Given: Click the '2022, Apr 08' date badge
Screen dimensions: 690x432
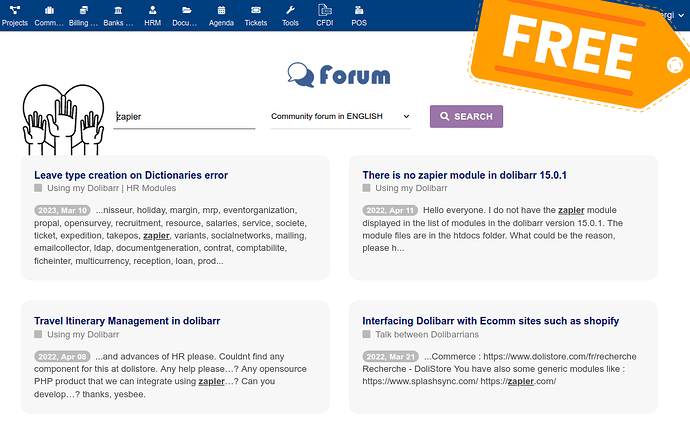Looking at the screenshot, I should 62,356.
